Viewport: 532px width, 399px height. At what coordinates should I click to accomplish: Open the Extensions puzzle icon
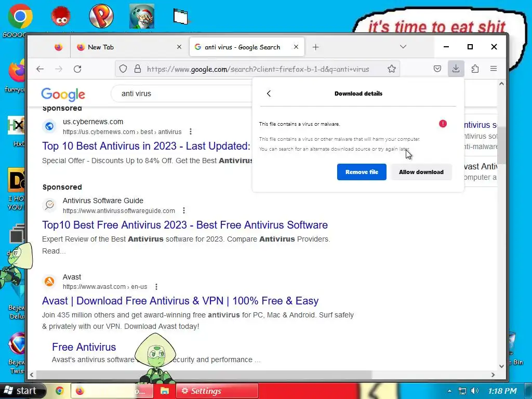pyautogui.click(x=475, y=69)
